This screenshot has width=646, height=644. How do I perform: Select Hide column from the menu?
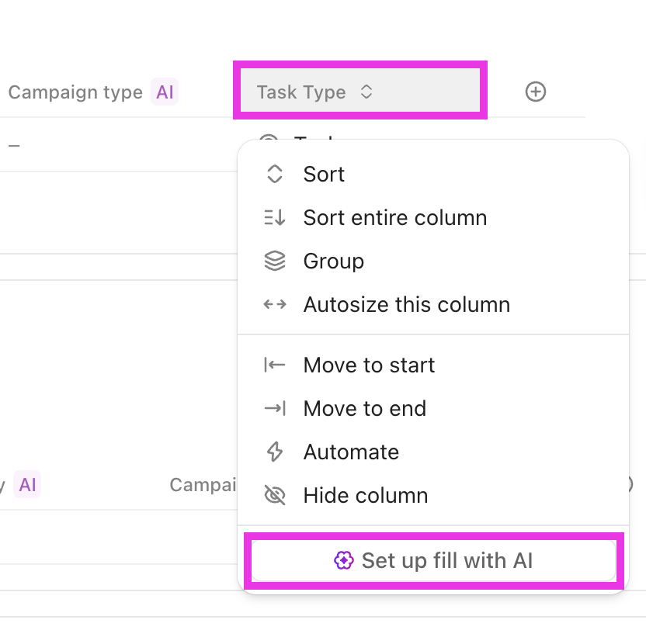pos(366,495)
